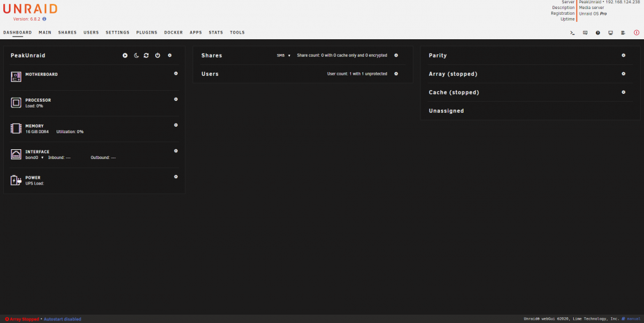Open the Power settings gear
This screenshot has height=323, width=644.
coord(176,177)
